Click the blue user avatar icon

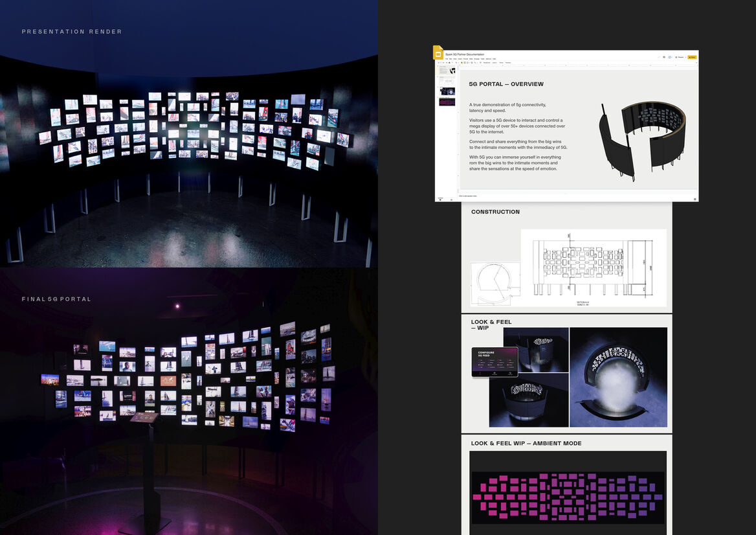pos(670,57)
